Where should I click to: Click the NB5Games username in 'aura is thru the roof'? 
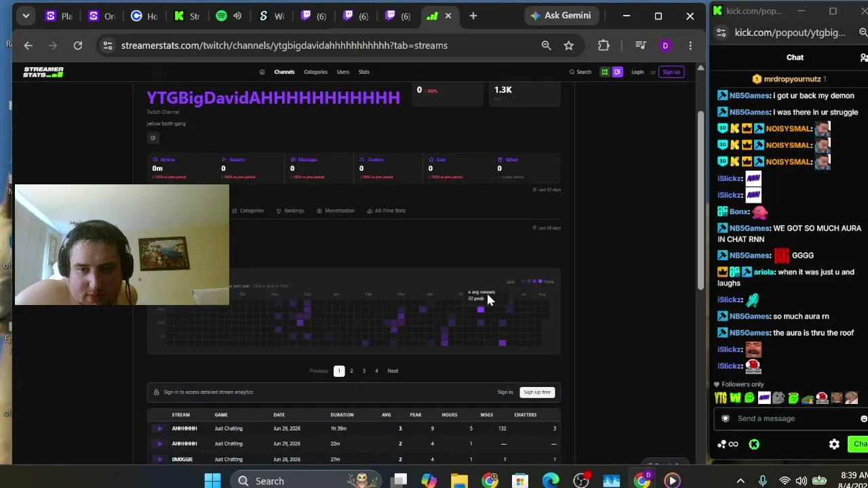point(749,333)
